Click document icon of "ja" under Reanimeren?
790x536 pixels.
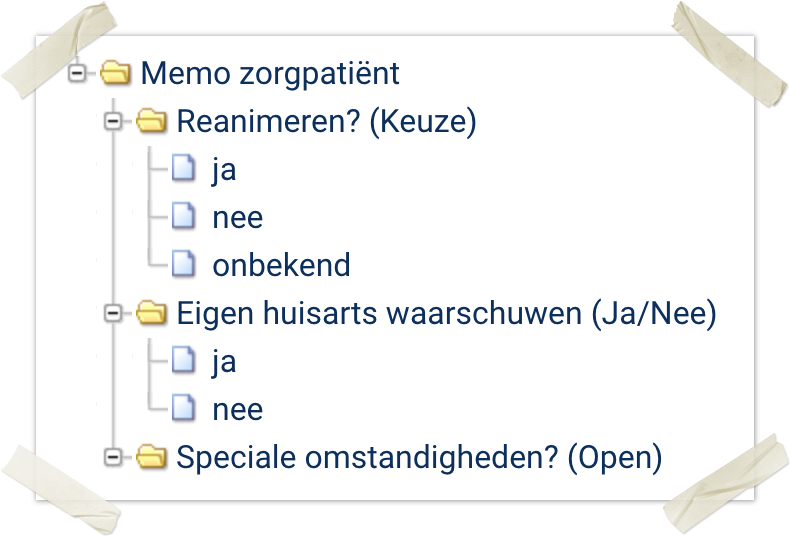click(182, 169)
